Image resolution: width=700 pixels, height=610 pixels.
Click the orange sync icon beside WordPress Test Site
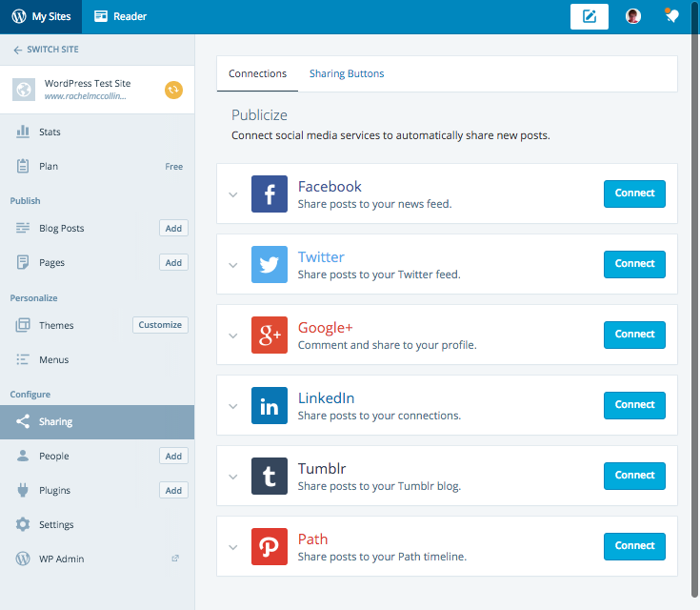[173, 90]
